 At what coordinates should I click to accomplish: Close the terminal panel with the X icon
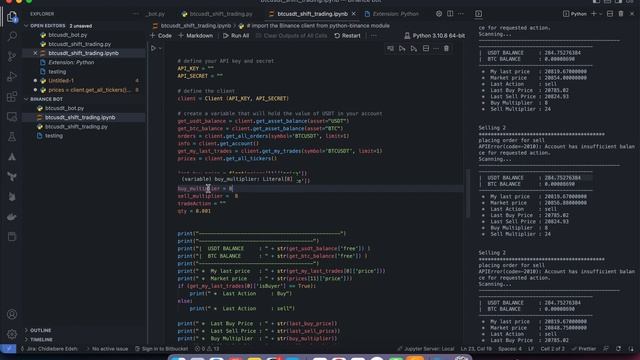pos(632,13)
